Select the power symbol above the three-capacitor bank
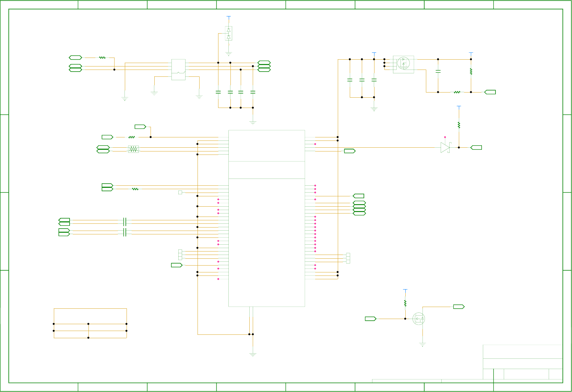This screenshot has width=572, height=392. pos(374,54)
